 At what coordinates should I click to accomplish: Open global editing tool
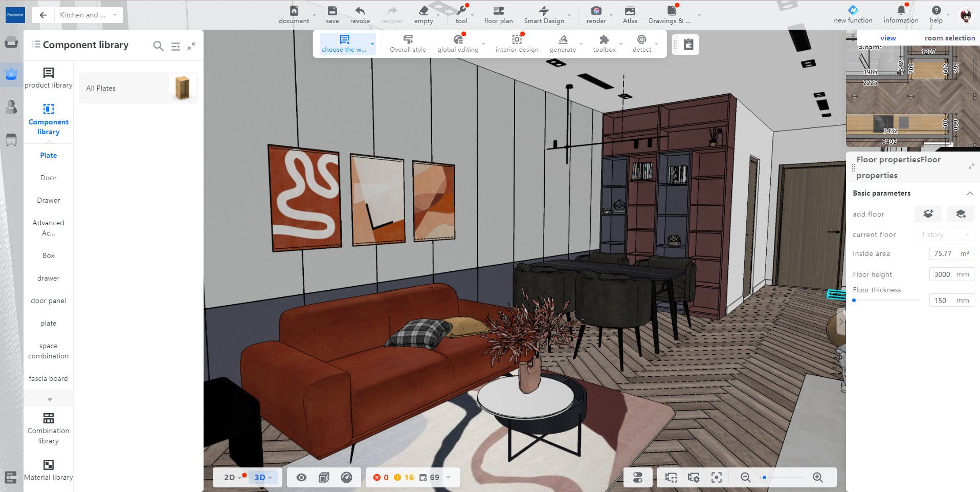458,39
